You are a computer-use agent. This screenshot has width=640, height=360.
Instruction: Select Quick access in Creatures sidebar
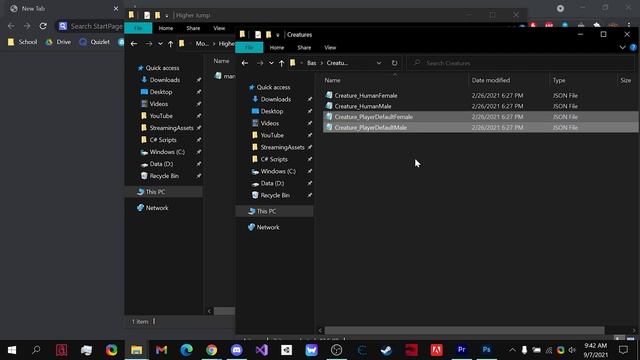click(269, 87)
